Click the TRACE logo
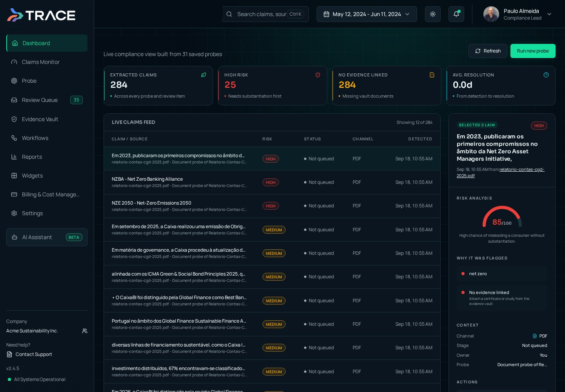The width and height of the screenshot is (565, 392). 41,15
